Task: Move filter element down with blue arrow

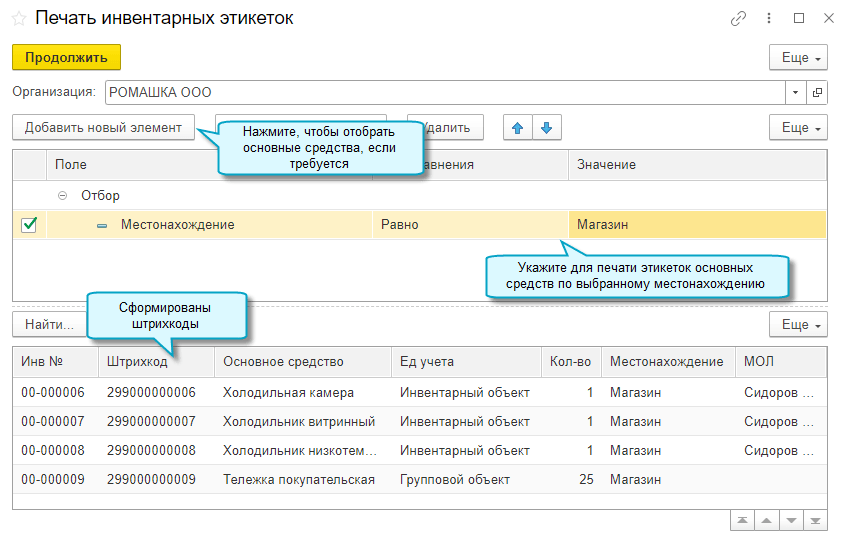Action: click(x=547, y=128)
